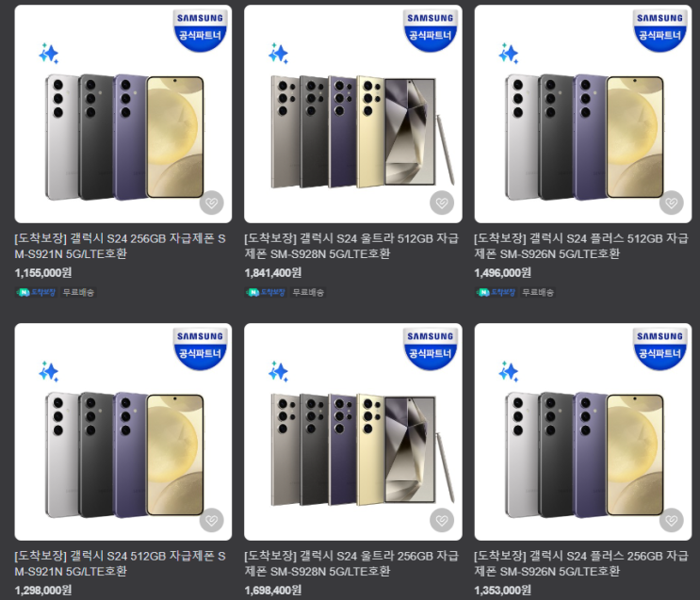Viewport: 700px width, 600px height.
Task: Toggle wishlist heart on Galaxy S24 256GB
Action: point(212,203)
